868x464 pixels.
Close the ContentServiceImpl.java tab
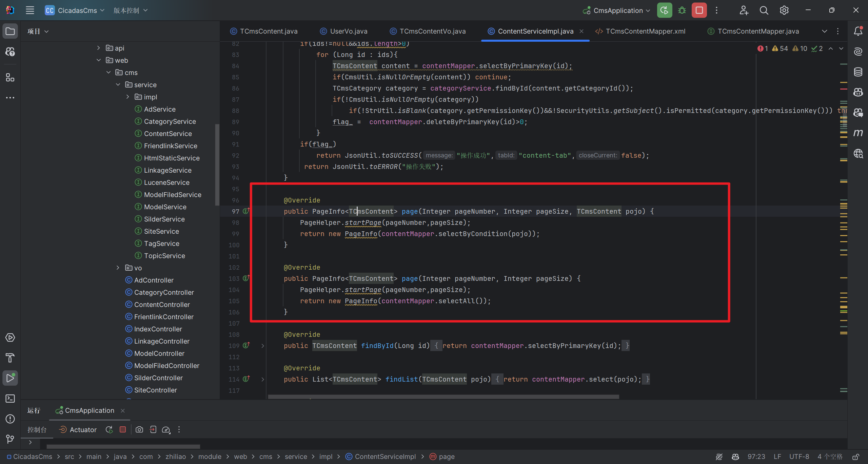click(581, 31)
